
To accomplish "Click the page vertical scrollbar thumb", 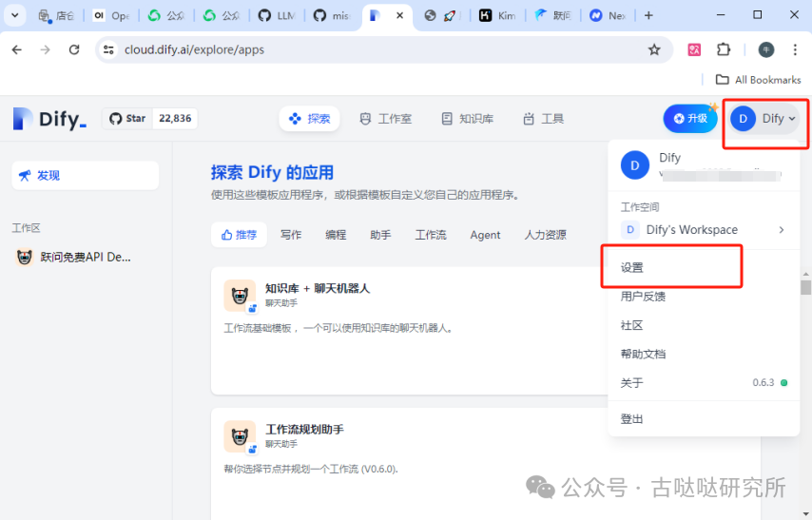I will click(x=805, y=287).
